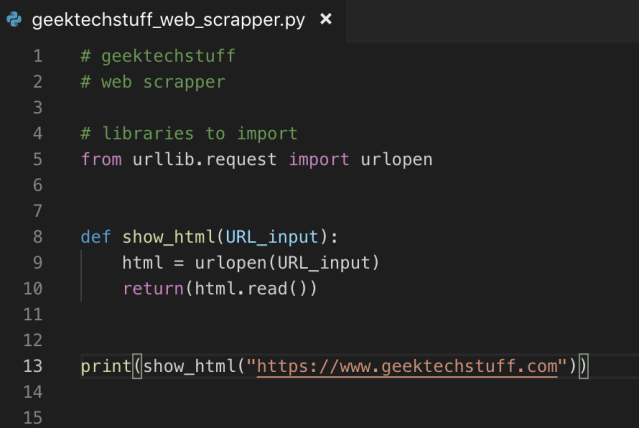Image resolution: width=639 pixels, height=428 pixels.
Task: Click the '# libraries to import' comment
Action: click(x=189, y=133)
